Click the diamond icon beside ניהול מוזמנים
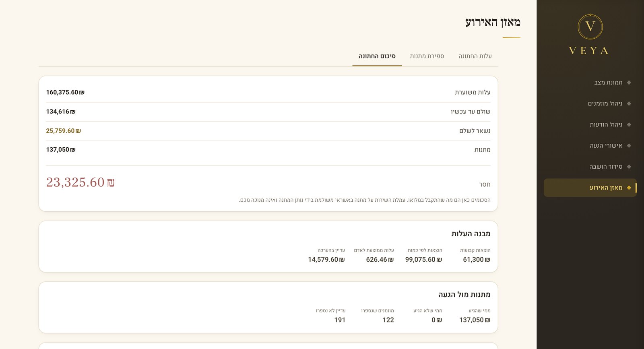This screenshot has width=644, height=349. pos(629,103)
